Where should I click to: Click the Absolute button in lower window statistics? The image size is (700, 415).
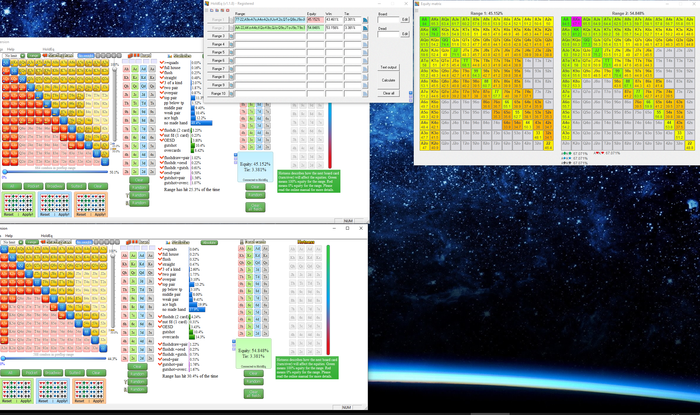click(209, 242)
